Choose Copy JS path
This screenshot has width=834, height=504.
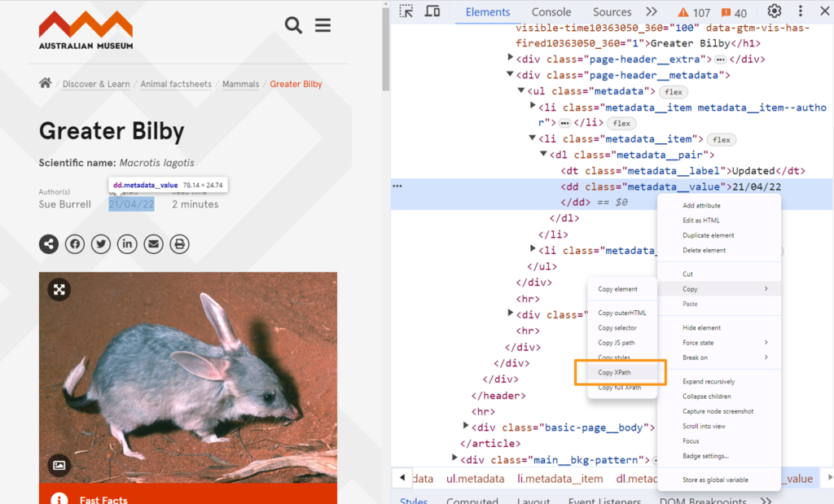tap(616, 343)
